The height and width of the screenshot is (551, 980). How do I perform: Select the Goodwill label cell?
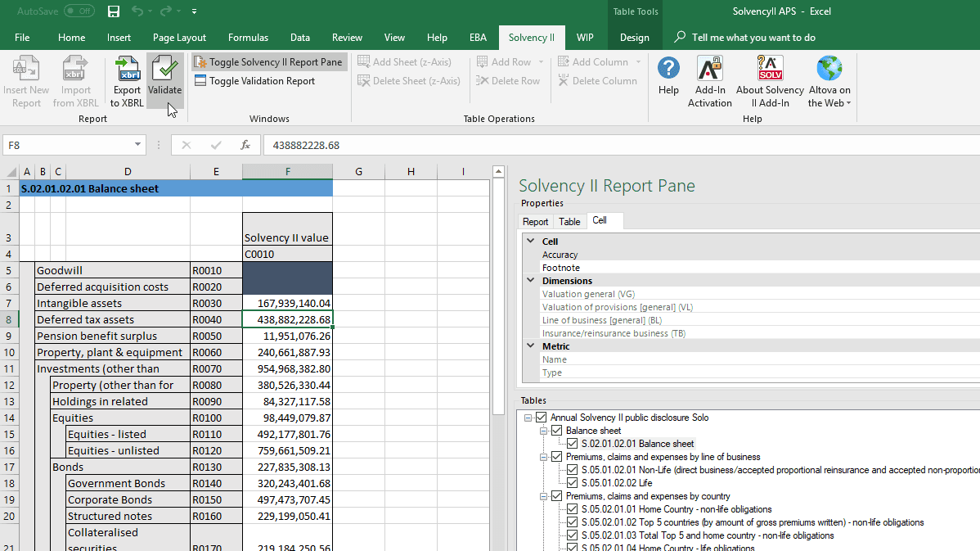point(113,270)
